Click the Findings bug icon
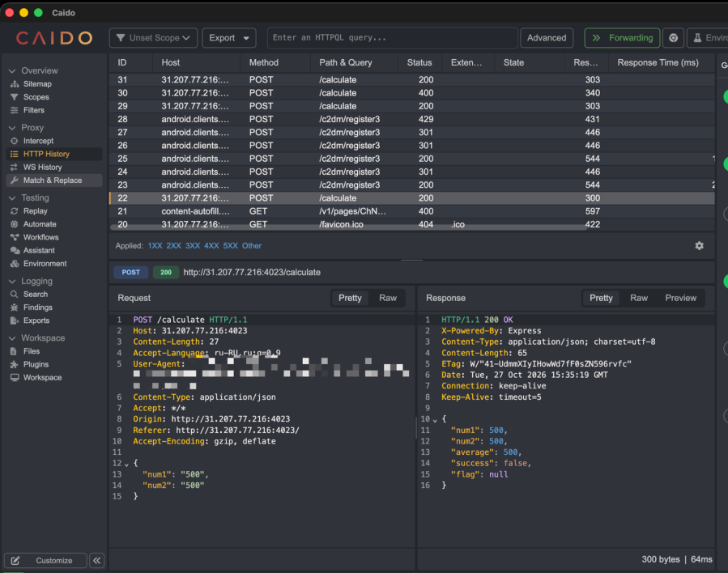This screenshot has height=573, width=728. coord(15,308)
